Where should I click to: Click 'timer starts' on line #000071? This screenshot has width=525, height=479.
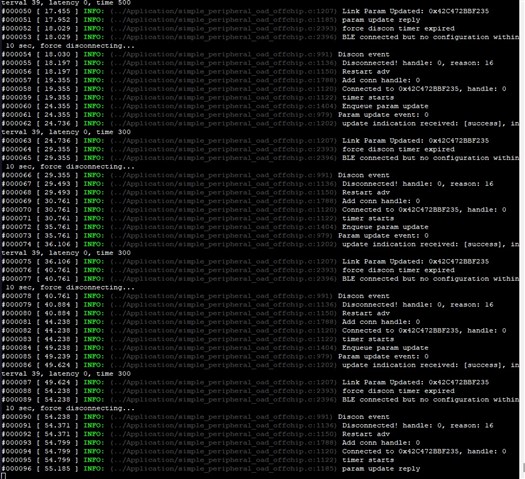pyautogui.click(x=368, y=219)
